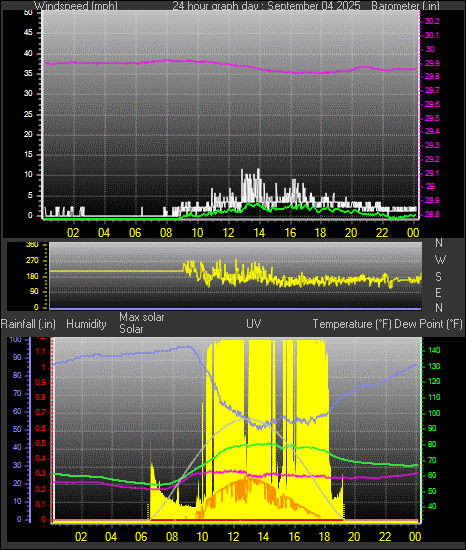
Task: Click the 24 hour graph day title
Action: pyautogui.click(x=266, y=6)
